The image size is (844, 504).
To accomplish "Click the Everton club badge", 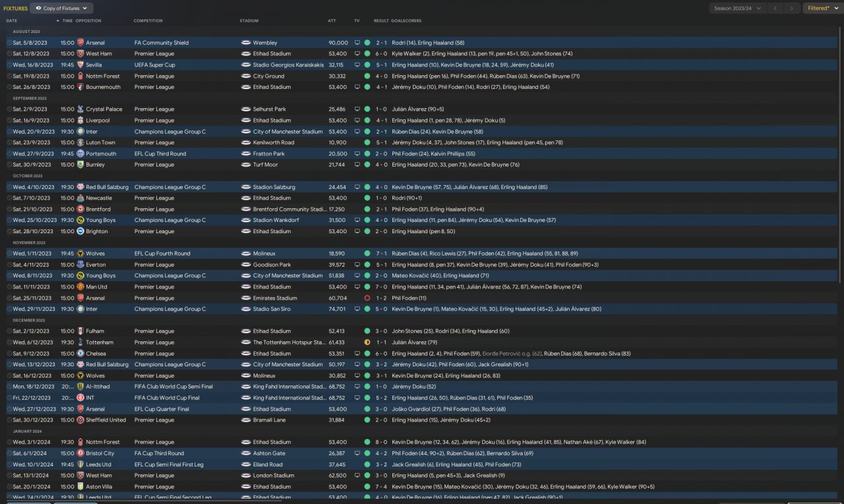I will (80, 265).
